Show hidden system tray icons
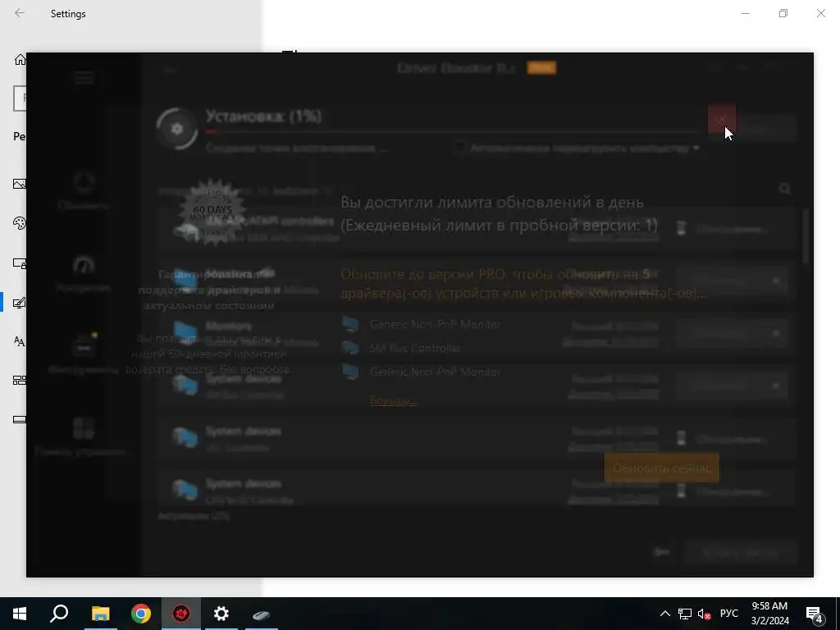The image size is (840, 630). point(664,614)
